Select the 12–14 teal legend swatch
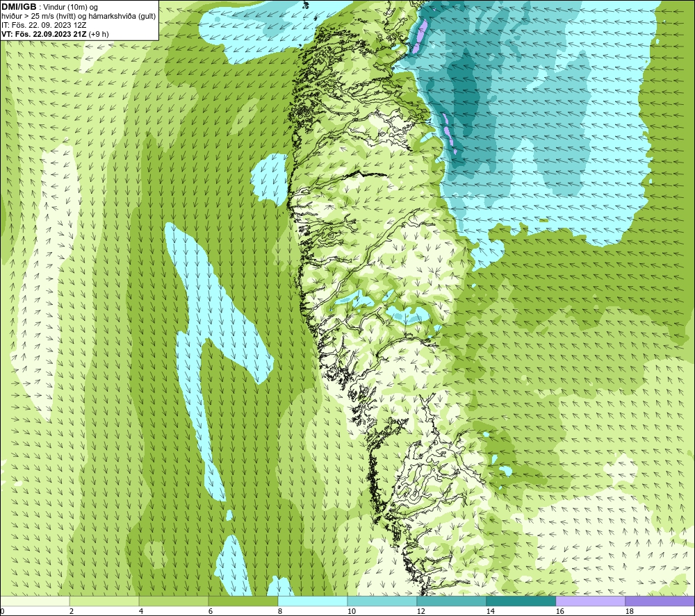Viewport: 695px width, 616px height. [x=451, y=601]
